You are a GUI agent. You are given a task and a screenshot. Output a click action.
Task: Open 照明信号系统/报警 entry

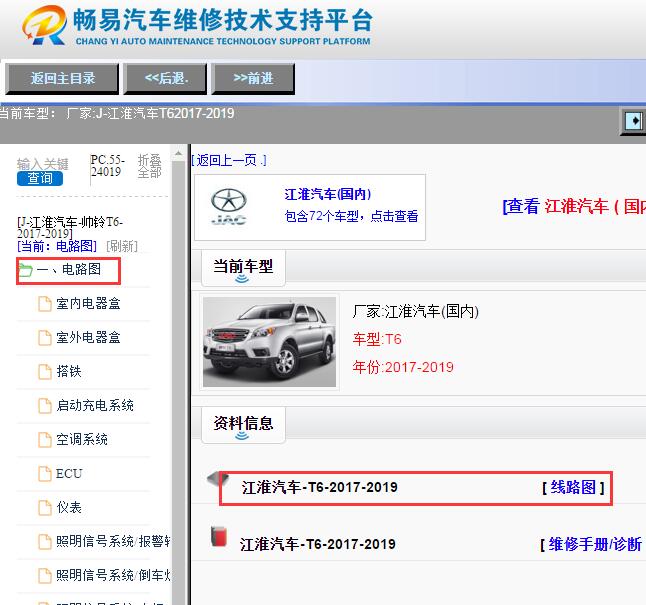pos(113,542)
